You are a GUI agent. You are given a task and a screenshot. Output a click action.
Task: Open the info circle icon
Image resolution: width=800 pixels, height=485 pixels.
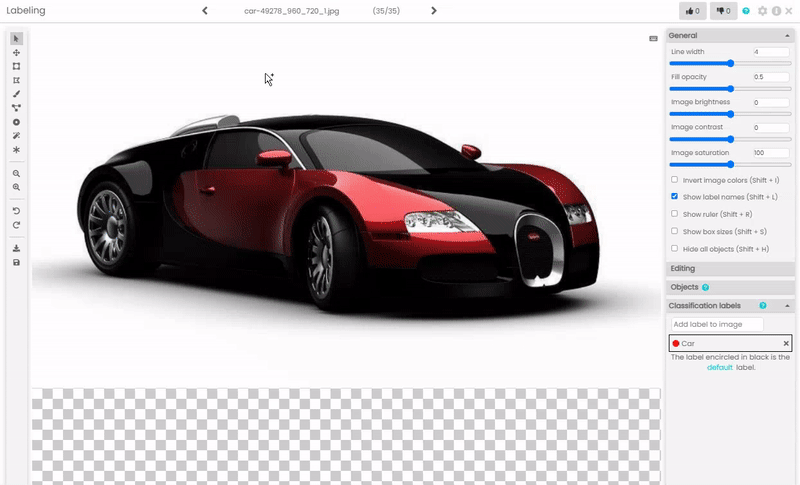point(776,11)
